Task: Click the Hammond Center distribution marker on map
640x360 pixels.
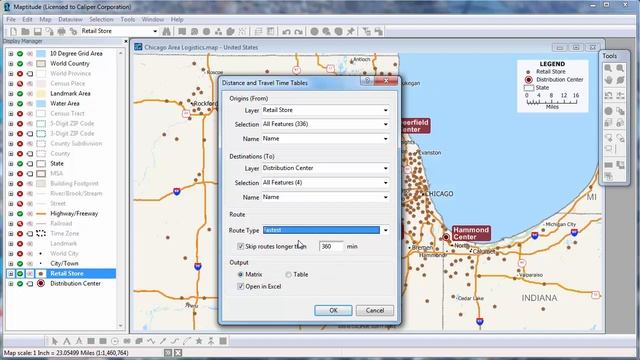Action: coord(446,237)
